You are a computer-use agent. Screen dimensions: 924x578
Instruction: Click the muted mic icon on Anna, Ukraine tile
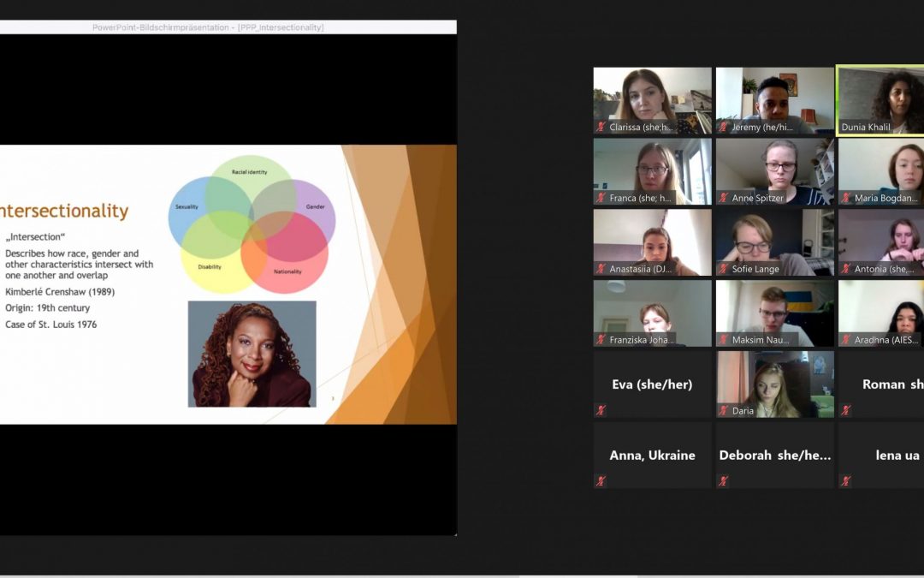(x=601, y=481)
